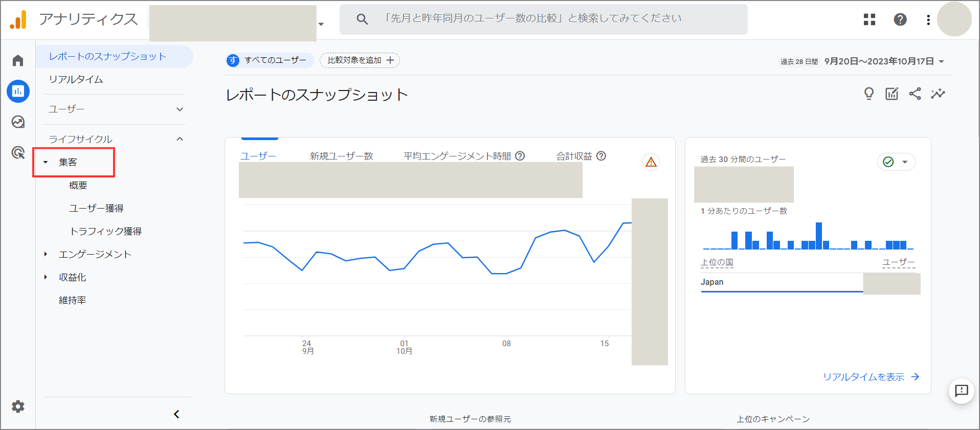Open the more options kebab menu

[928, 20]
